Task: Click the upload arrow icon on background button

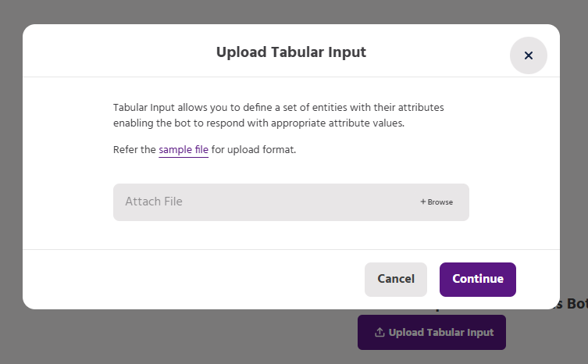Action: click(x=380, y=333)
